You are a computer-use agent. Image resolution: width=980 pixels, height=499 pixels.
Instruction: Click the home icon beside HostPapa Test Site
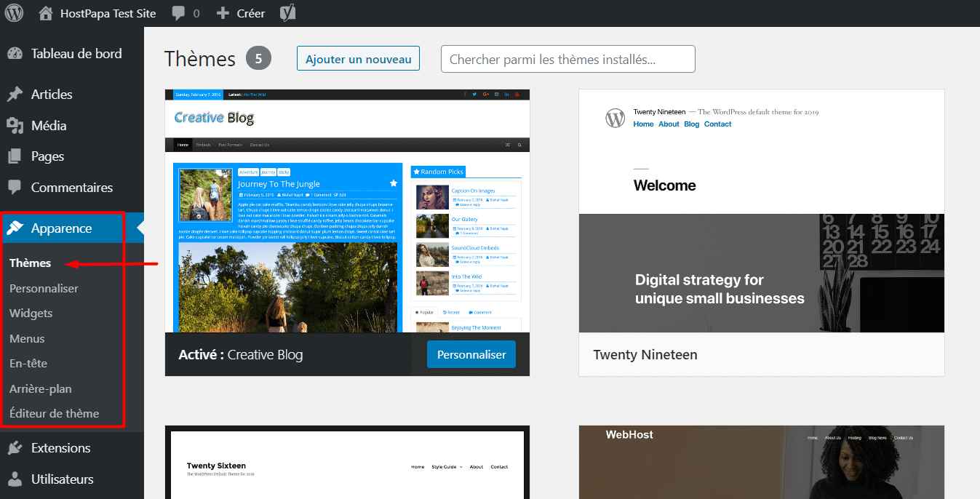[x=46, y=13]
